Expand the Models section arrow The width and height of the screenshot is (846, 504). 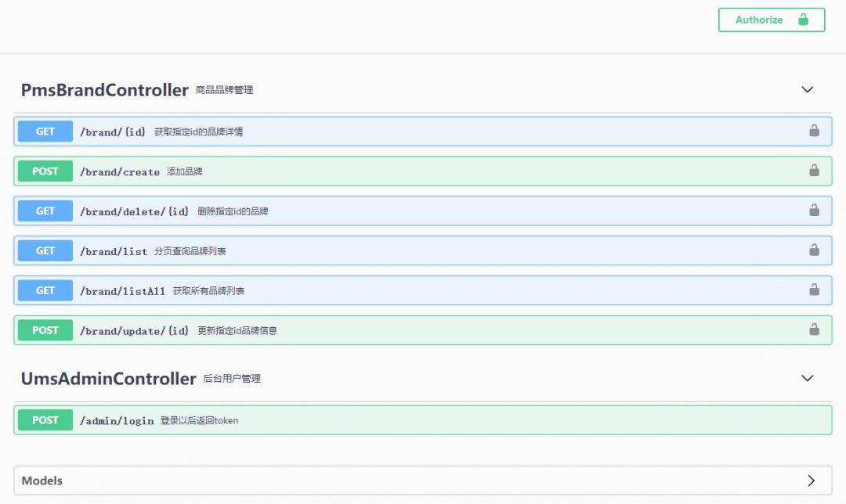811,481
